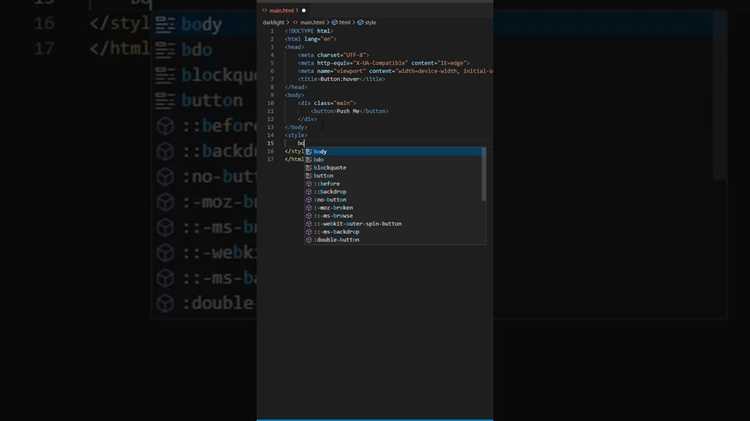Screen dimensions: 750x421
Task: Select the bdo autocomplete suggestion
Action: tap(395, 160)
